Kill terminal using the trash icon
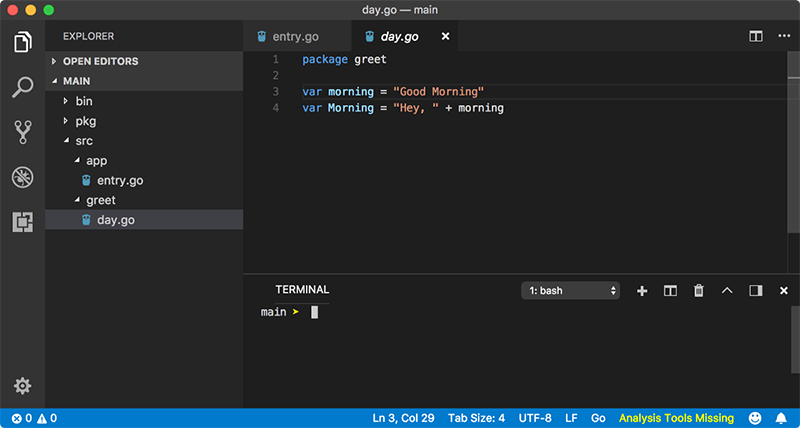Screen dimensions: 800x428 tap(699, 291)
